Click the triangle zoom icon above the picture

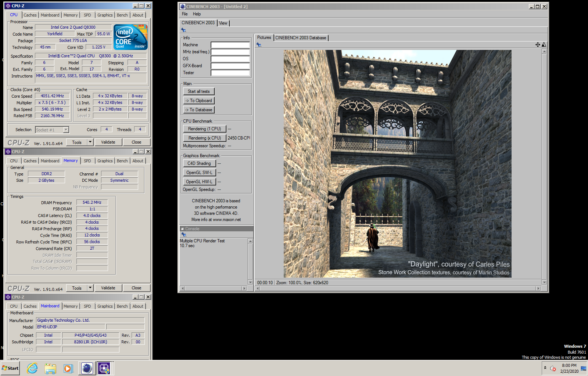[544, 45]
